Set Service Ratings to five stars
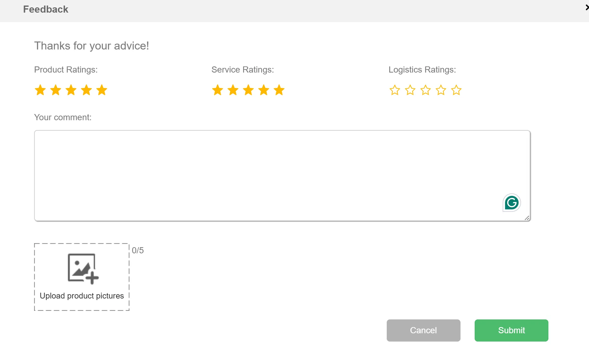Image resolution: width=589 pixels, height=364 pixels. click(x=279, y=90)
